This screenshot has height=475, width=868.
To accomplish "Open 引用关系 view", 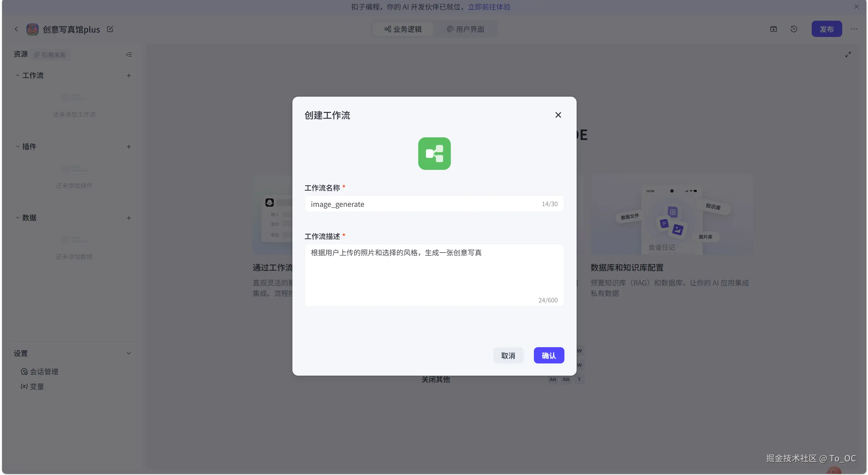I will (50, 55).
